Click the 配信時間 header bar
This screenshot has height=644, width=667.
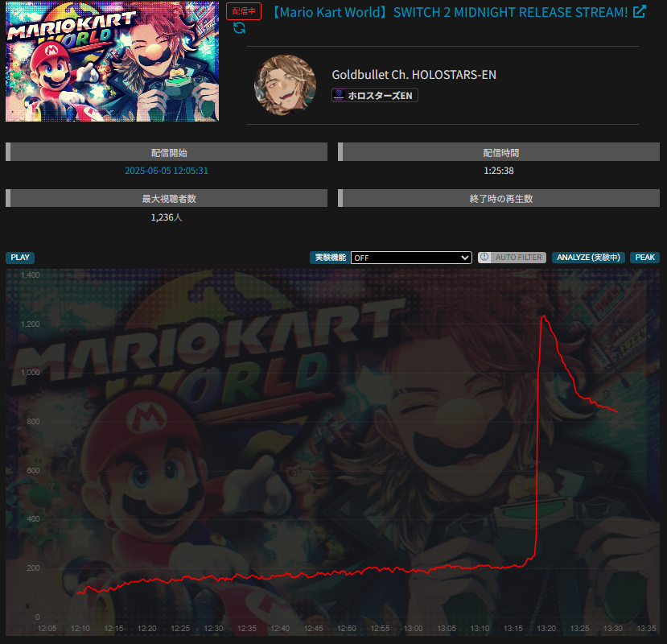pos(499,152)
